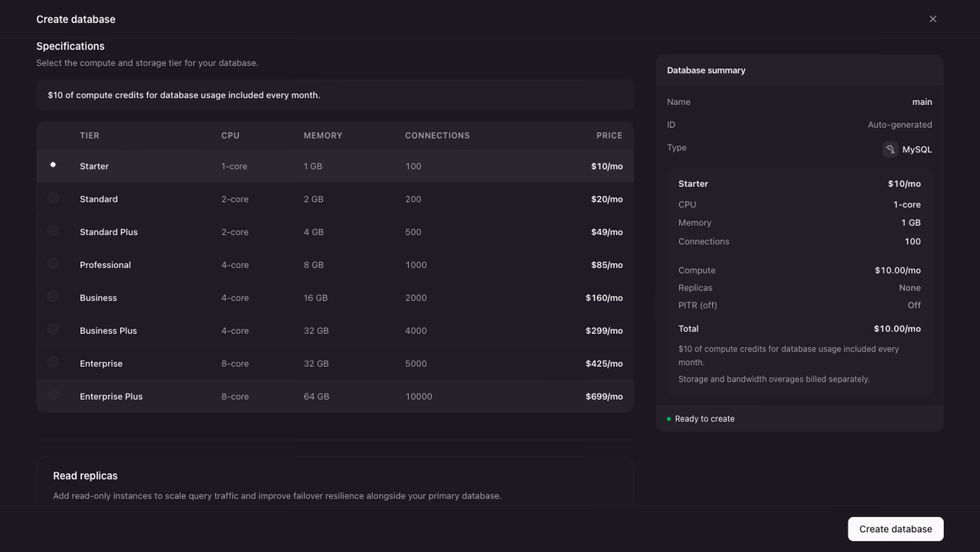Click the Create database button

point(895,529)
